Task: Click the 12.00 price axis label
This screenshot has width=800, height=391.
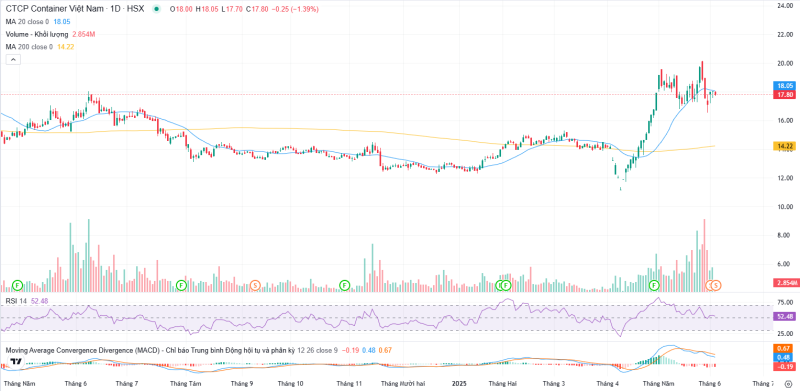Action: pos(784,178)
